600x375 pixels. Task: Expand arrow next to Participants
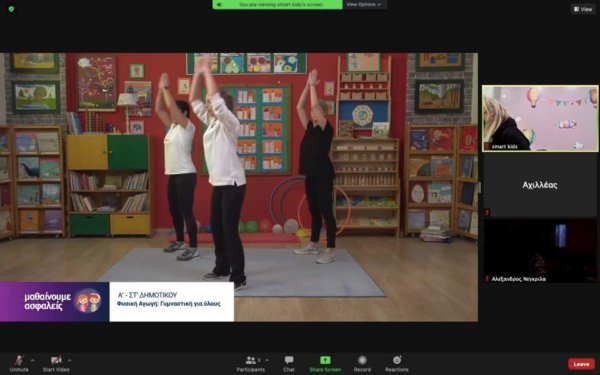(x=267, y=360)
